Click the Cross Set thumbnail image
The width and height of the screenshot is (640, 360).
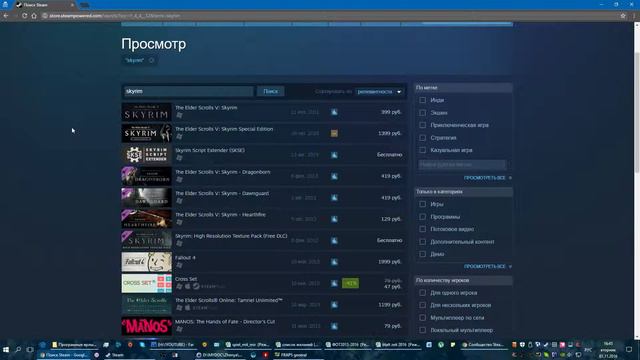click(147, 283)
